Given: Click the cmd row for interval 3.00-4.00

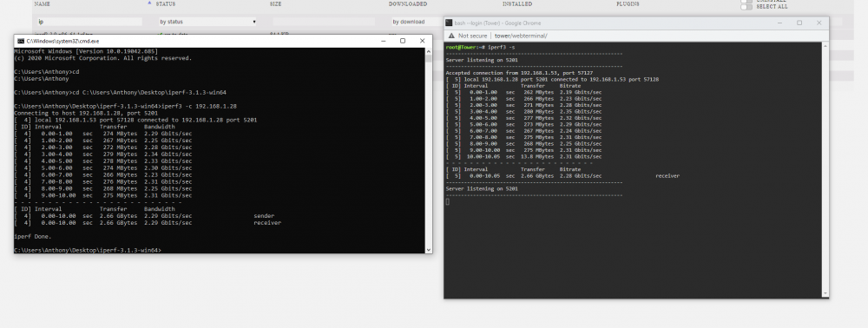Looking at the screenshot, I should [x=103, y=154].
